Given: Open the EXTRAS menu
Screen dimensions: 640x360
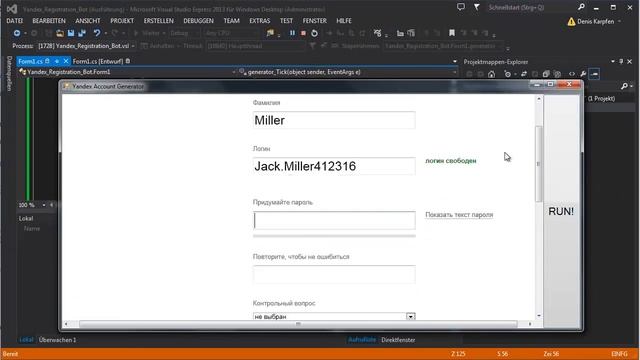Looking at the screenshot, I should pyautogui.click(x=260, y=21).
